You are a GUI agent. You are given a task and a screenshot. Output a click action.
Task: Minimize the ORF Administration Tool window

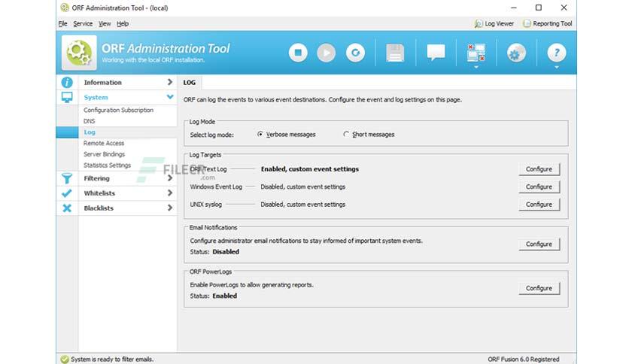(x=513, y=8)
